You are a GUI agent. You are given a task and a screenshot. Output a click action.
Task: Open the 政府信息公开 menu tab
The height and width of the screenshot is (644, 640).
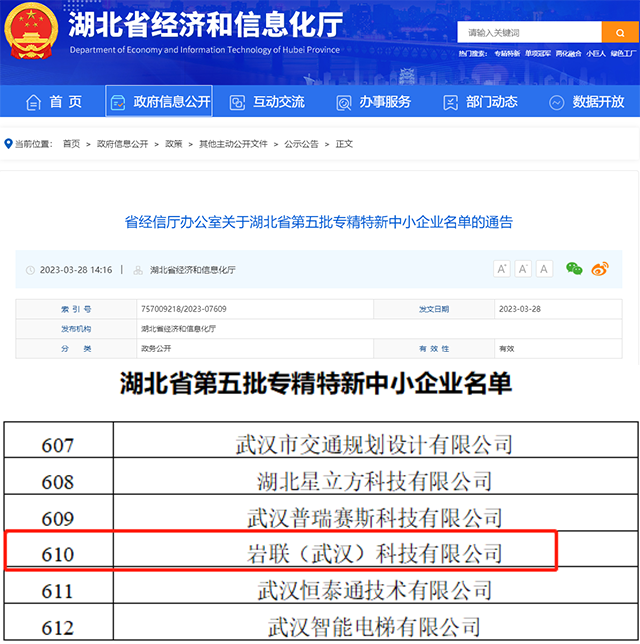click(x=159, y=102)
